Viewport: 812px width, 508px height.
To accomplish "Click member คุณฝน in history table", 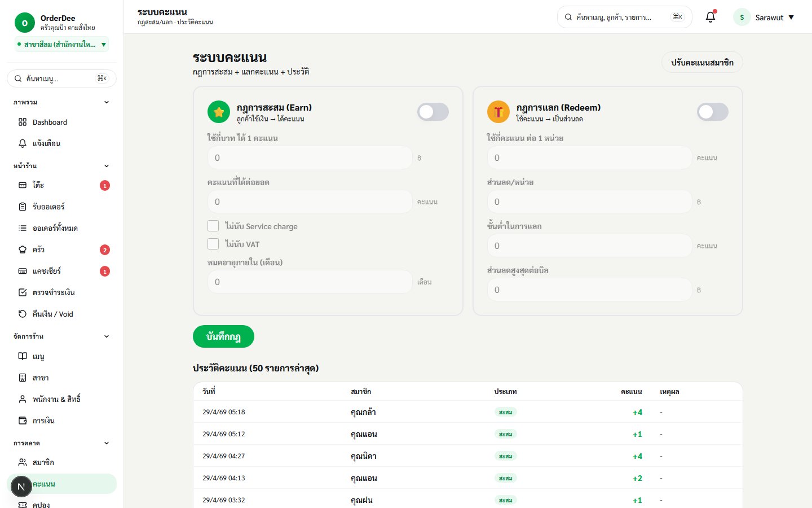I will [x=361, y=500].
